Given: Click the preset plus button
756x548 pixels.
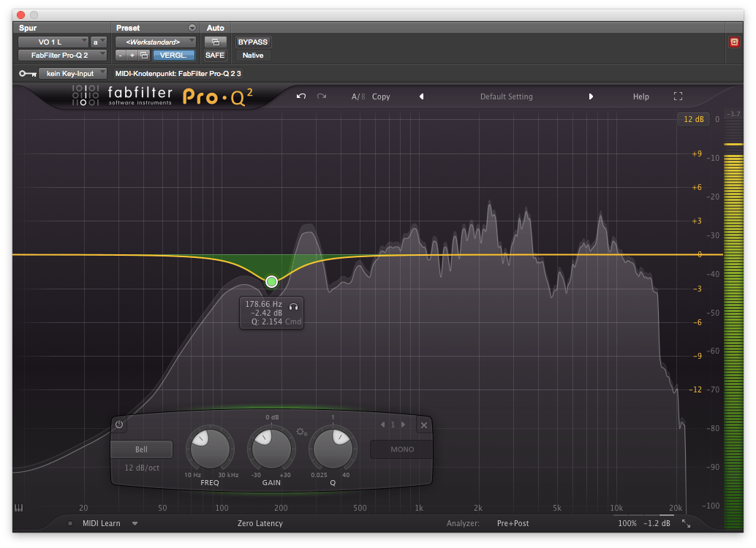Looking at the screenshot, I should point(132,56).
